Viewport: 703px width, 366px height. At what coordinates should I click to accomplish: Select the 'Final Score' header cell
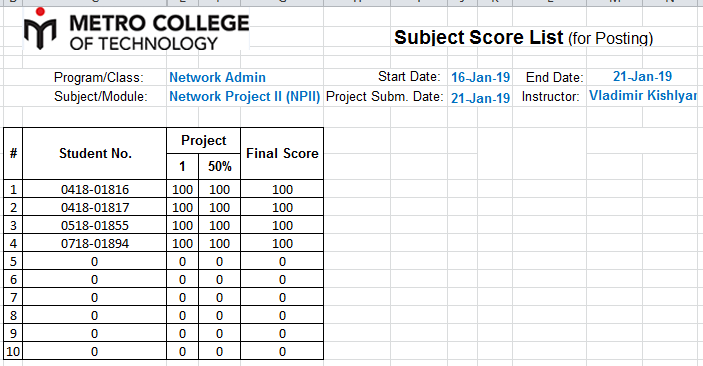(x=282, y=153)
